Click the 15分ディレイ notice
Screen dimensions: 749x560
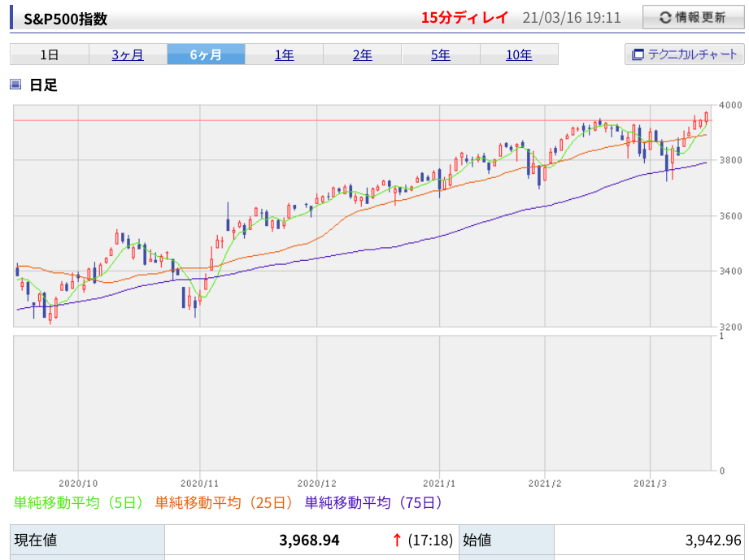pyautogui.click(x=464, y=18)
